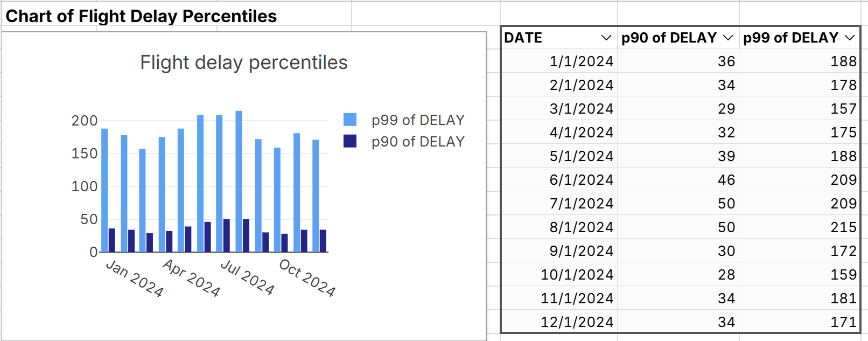The image size is (868, 341).
Task: Select the sheet title Chart of Flight Delay Percentiles
Action: (143, 16)
